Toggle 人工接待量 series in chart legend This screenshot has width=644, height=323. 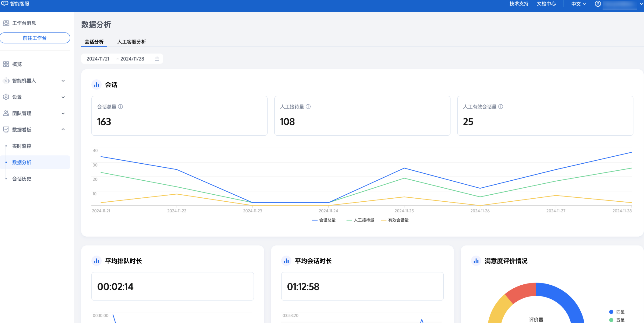[x=361, y=220]
